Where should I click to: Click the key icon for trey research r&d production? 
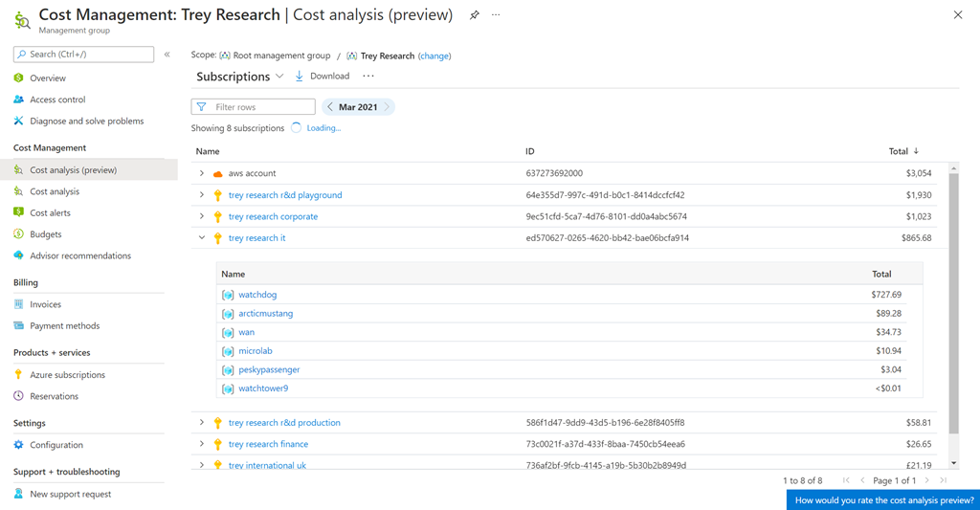click(x=217, y=423)
